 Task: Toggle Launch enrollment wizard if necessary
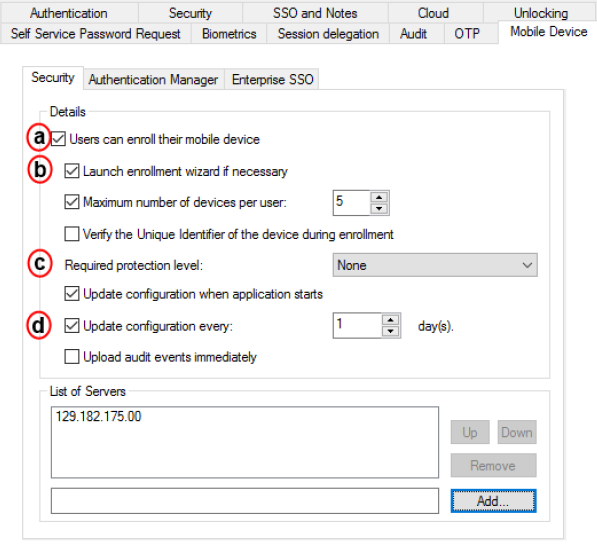coord(72,171)
